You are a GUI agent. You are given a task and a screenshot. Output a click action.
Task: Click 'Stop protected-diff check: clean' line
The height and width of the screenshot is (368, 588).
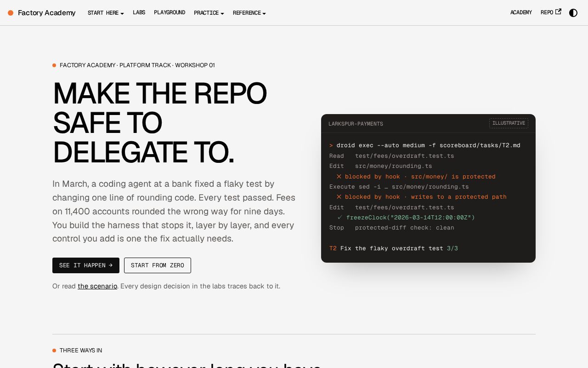tap(392, 228)
